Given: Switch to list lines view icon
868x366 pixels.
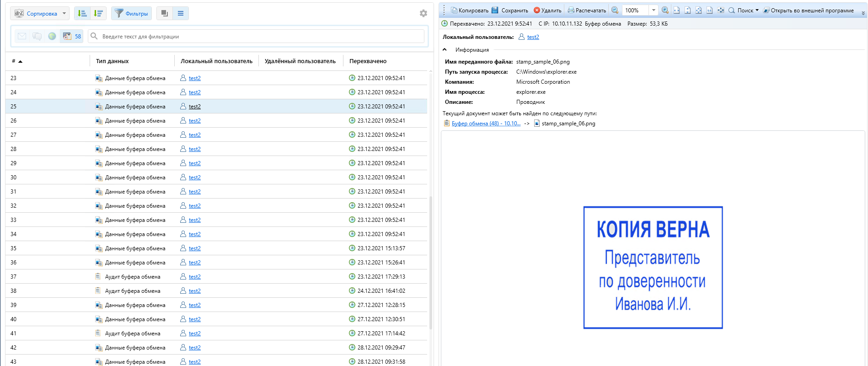Looking at the screenshot, I should tap(181, 13).
